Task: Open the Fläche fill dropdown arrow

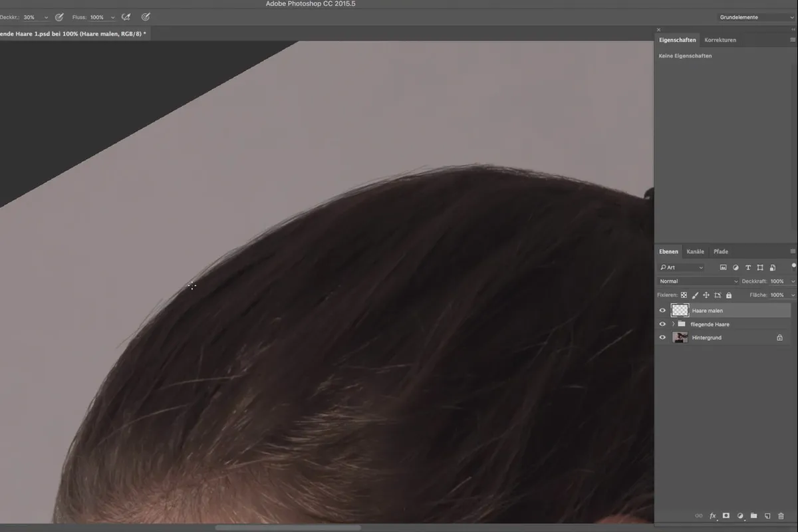Action: coord(793,295)
